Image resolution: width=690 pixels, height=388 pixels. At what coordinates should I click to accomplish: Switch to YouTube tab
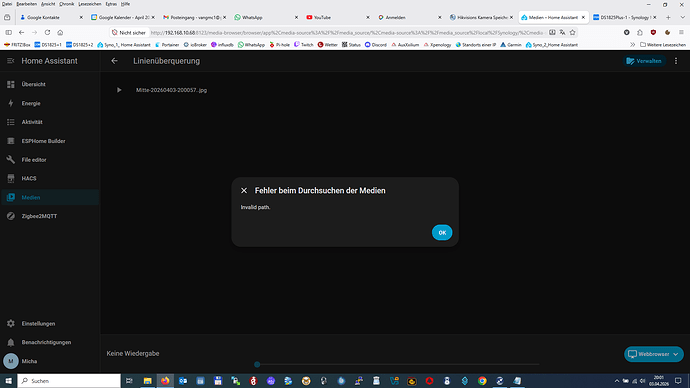pos(338,17)
